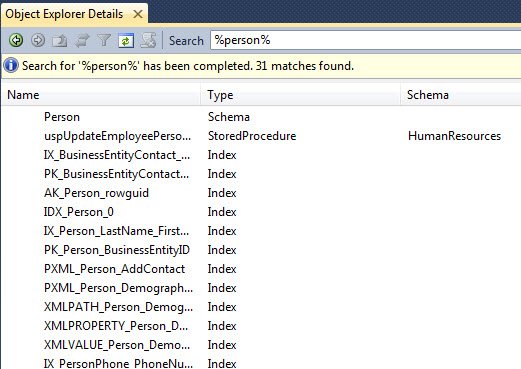Click the green Refresh toolbar icon
This screenshot has height=369, width=521.
click(126, 41)
